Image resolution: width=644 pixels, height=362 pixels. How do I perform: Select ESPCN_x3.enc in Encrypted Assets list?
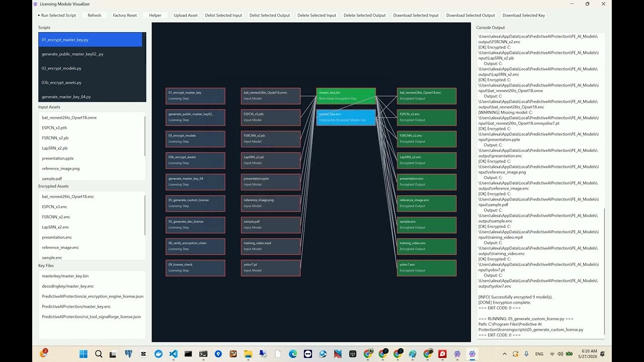click(91, 207)
